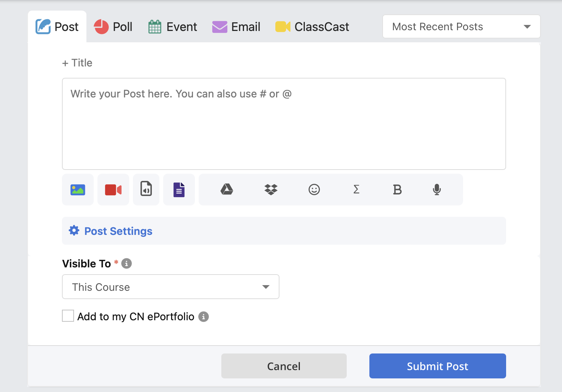Image resolution: width=562 pixels, height=392 pixels.
Task: Attach an image with the picture icon
Action: click(78, 190)
